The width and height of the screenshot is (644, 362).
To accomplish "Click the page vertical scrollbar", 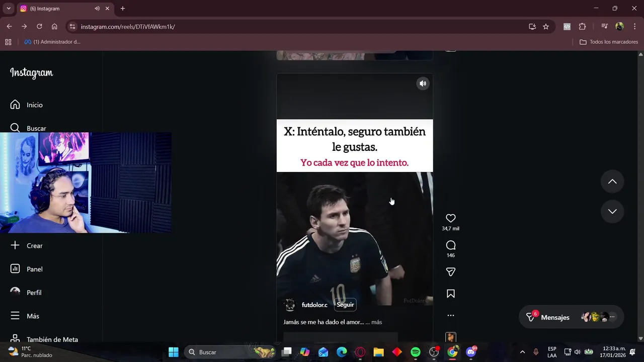I will 640,196.
